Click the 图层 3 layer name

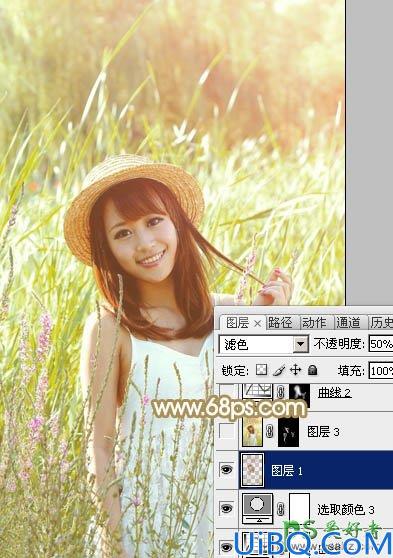323,432
